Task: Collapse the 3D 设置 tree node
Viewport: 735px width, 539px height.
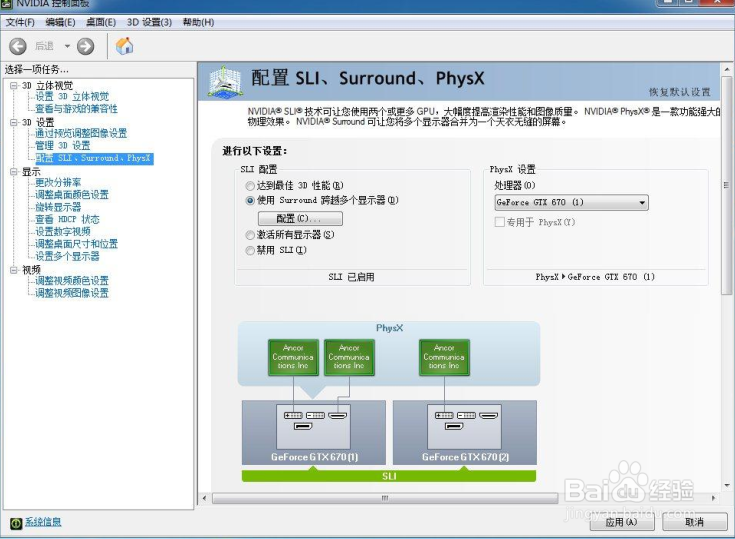Action: 15,122
